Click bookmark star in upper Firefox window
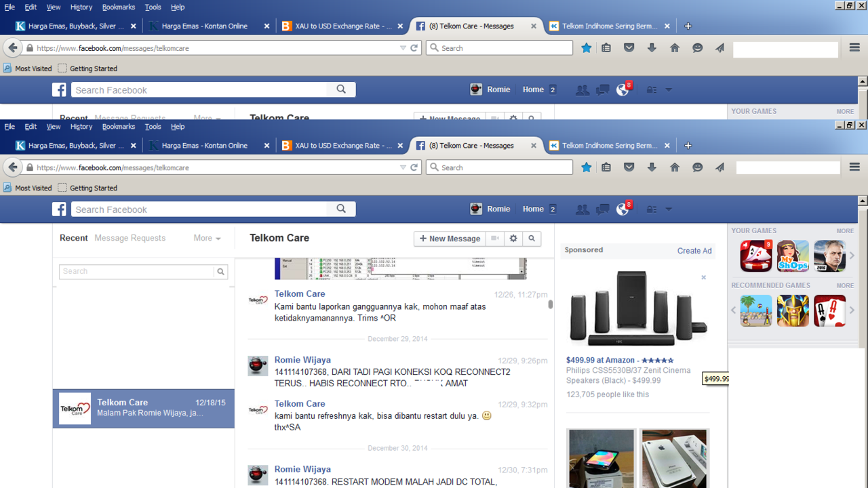The image size is (868, 488). 587,48
